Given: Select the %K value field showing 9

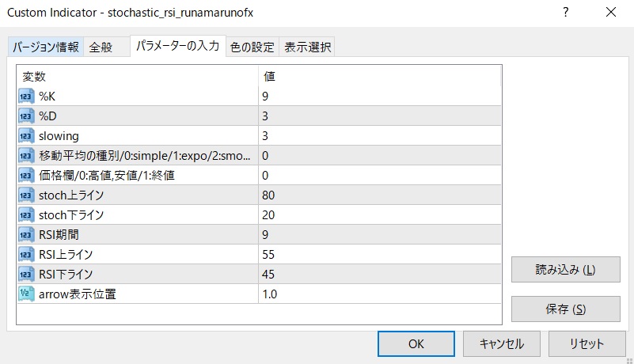Looking at the screenshot, I should coord(380,97).
